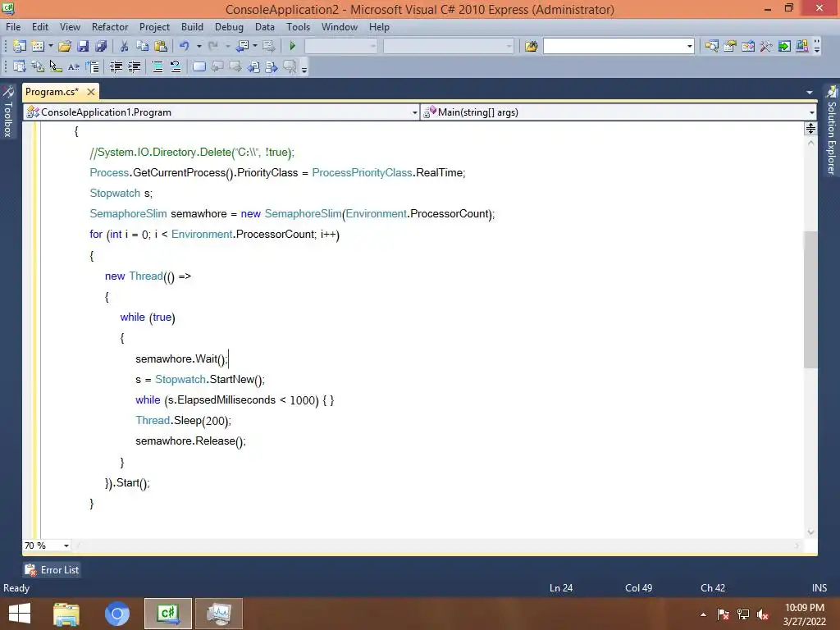Click the Solution Explorer toolbar icon with magnifier
This screenshot has width=840, height=630.
[x=711, y=46]
